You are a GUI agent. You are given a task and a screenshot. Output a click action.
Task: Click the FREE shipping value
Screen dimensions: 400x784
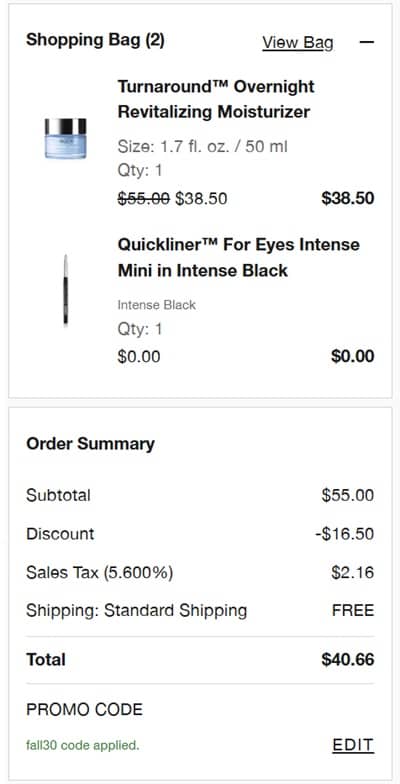353,610
